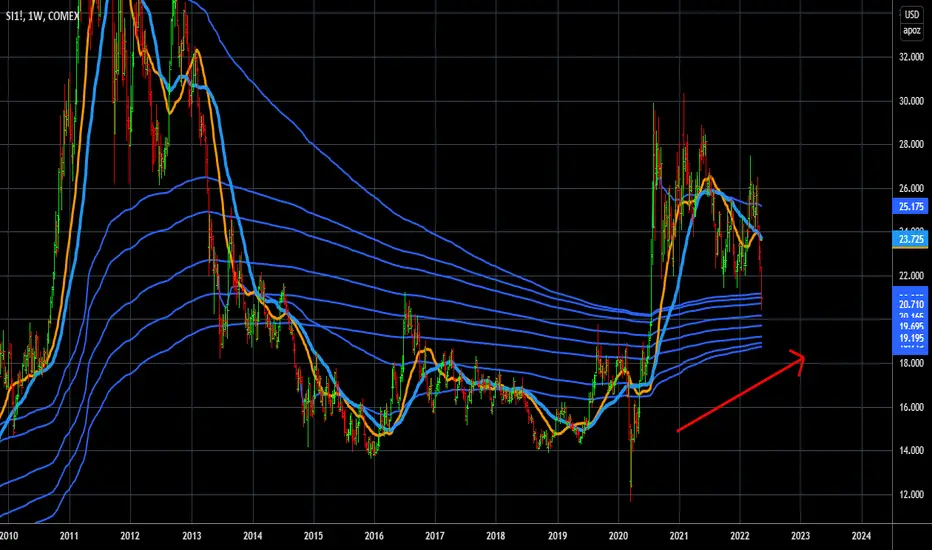Image resolution: width=932 pixels, height=550 pixels.
Task: Click the 2021 time axis label
Action: tap(679, 536)
